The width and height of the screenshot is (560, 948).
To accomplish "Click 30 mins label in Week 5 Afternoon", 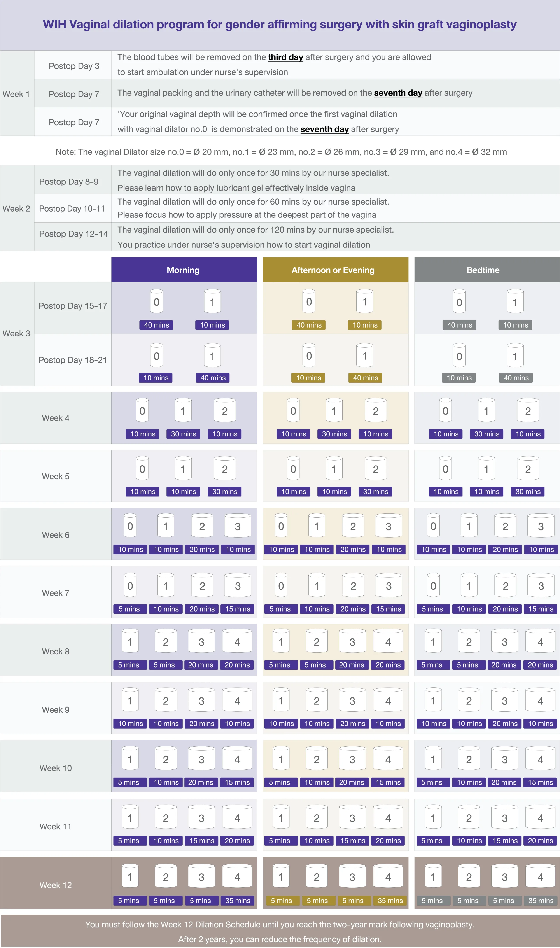I will [x=375, y=491].
